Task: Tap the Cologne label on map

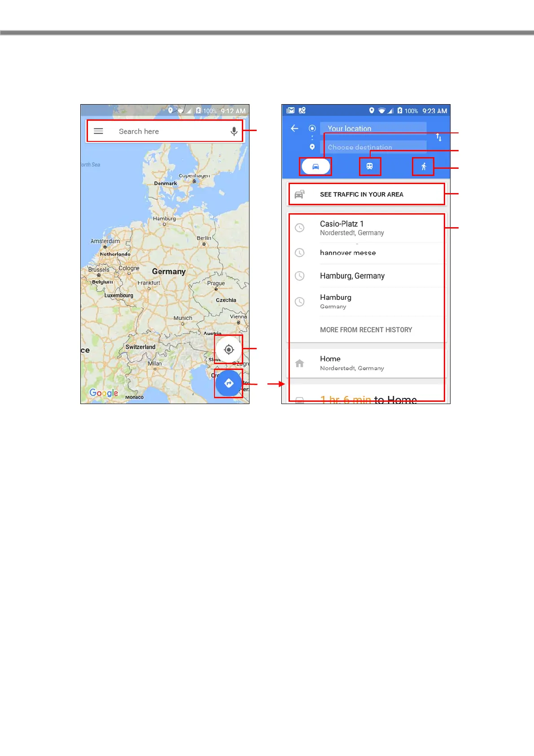Action: click(x=129, y=268)
